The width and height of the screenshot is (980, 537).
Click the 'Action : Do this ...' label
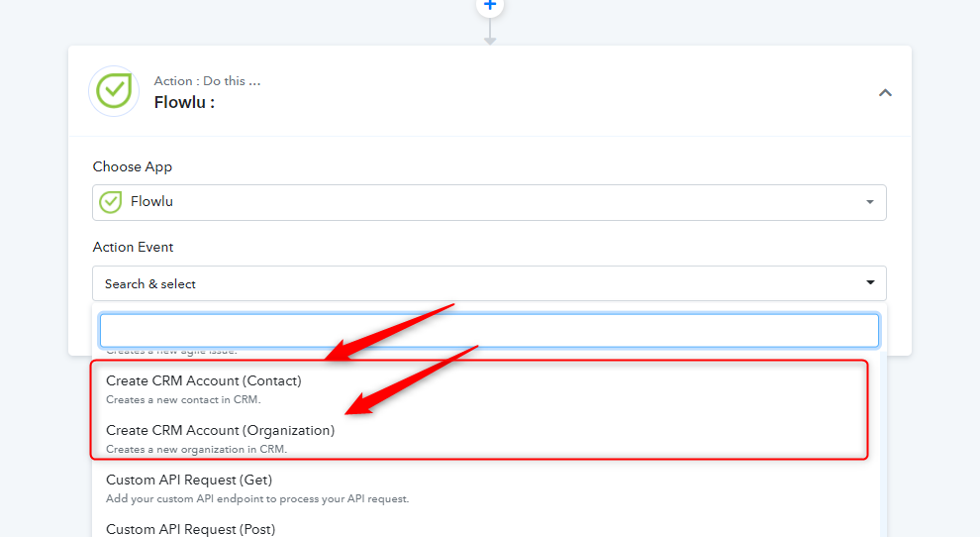point(207,80)
